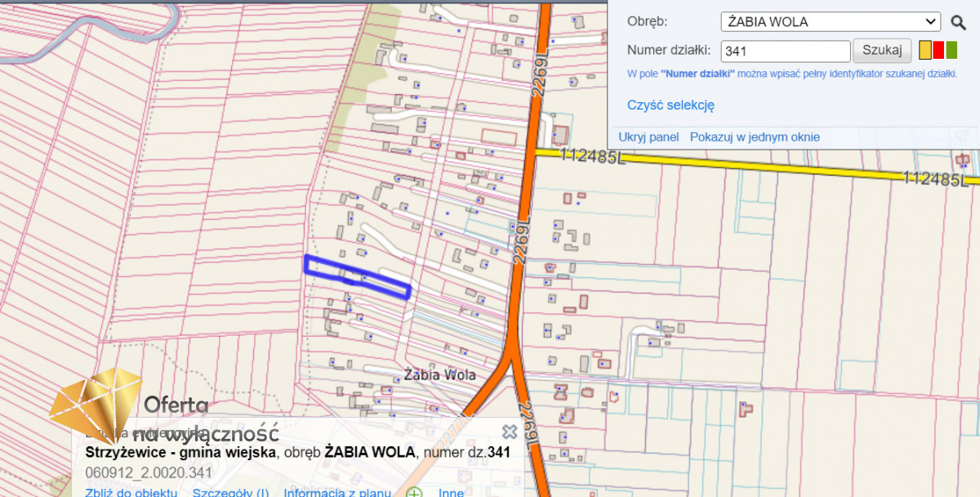Click the Szukaj button

882,51
